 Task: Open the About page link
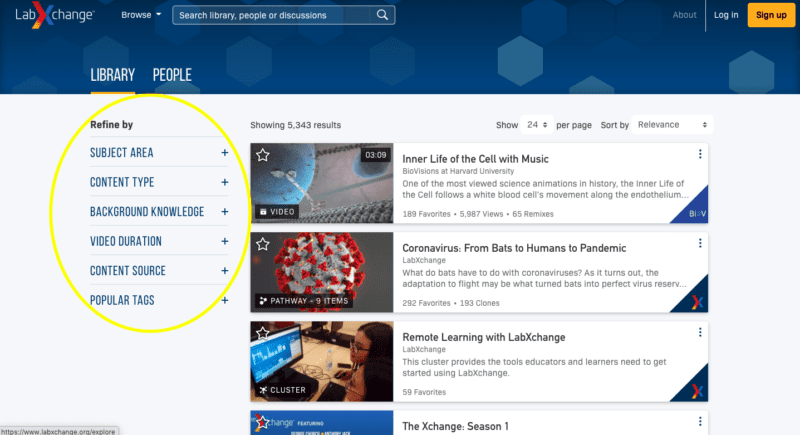click(684, 15)
